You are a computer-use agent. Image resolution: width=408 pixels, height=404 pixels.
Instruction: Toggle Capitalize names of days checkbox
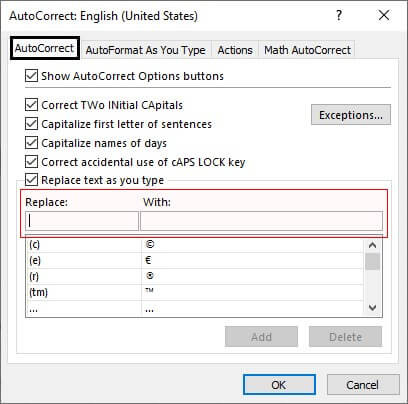point(31,143)
